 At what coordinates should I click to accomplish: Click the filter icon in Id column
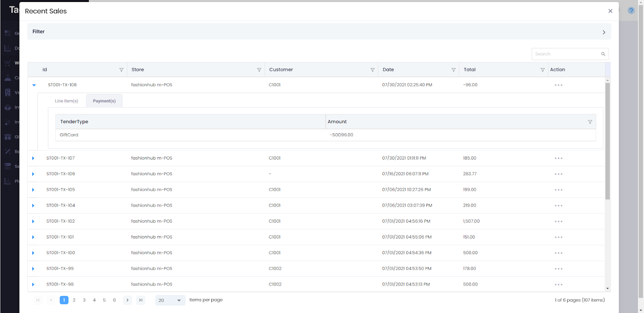[x=121, y=70]
